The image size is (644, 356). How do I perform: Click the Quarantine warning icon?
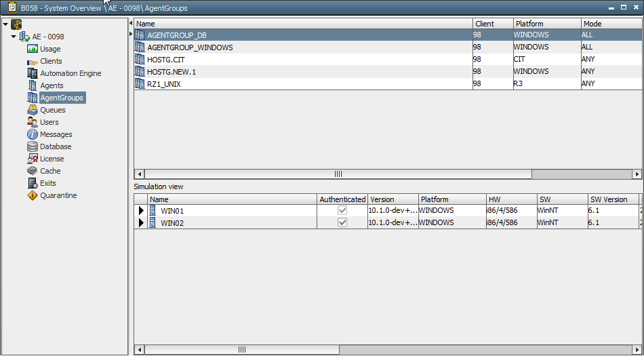pyautogui.click(x=33, y=195)
